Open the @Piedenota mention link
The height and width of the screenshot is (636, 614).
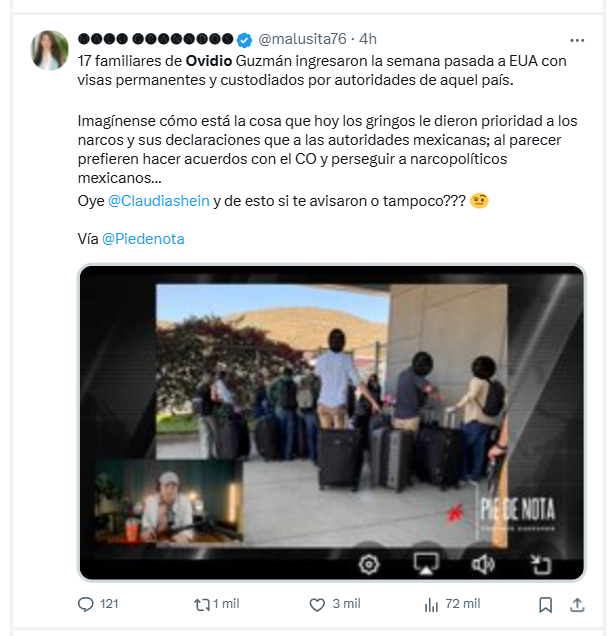pyautogui.click(x=143, y=239)
